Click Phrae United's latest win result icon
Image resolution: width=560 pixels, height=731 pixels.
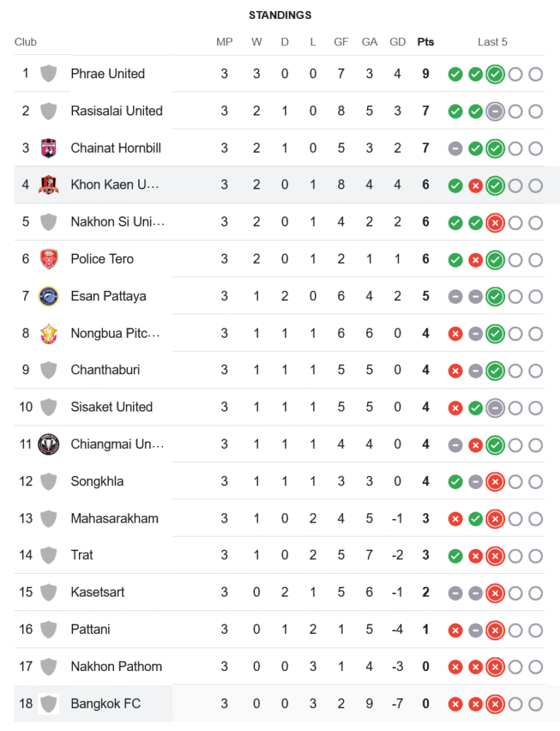pos(496,74)
